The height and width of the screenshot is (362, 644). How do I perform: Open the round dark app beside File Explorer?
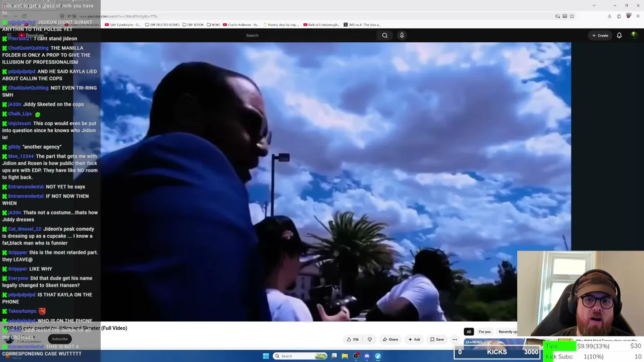356,356
